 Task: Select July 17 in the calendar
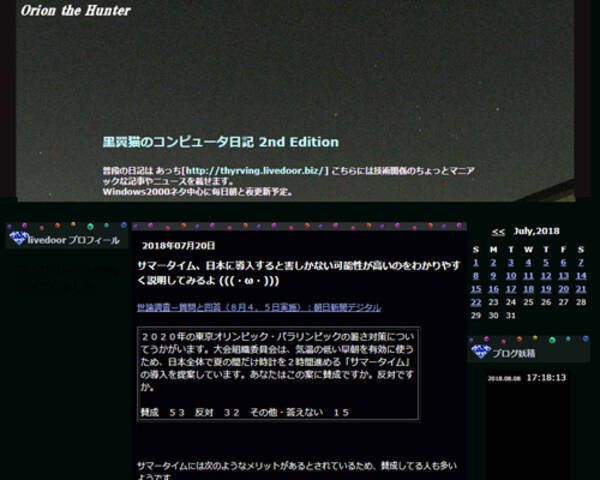pyautogui.click(x=511, y=289)
